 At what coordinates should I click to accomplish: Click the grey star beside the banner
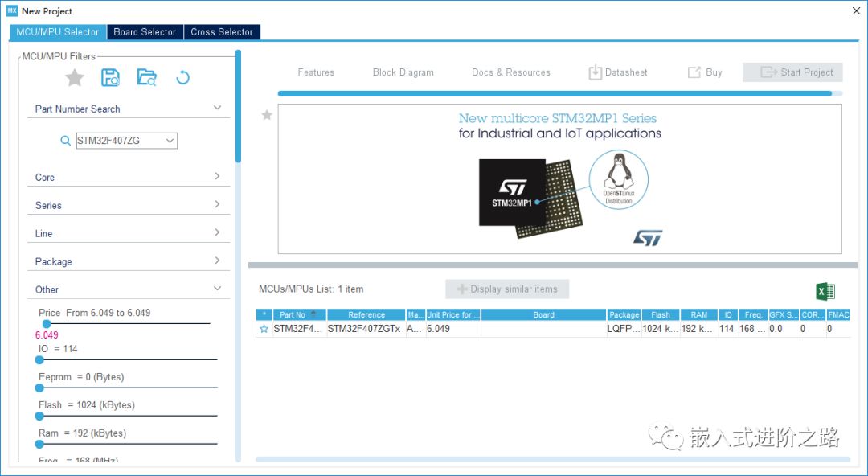267,115
